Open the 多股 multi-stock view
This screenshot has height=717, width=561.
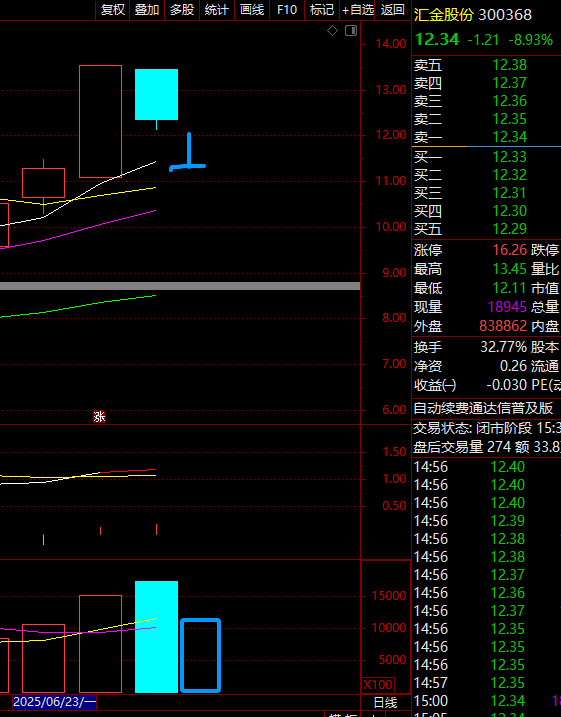182,10
